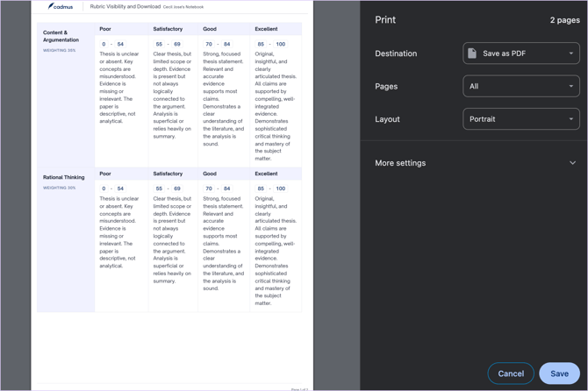Image resolution: width=588 pixels, height=391 pixels.
Task: Click the PDF file icon in Destination
Action: click(472, 53)
